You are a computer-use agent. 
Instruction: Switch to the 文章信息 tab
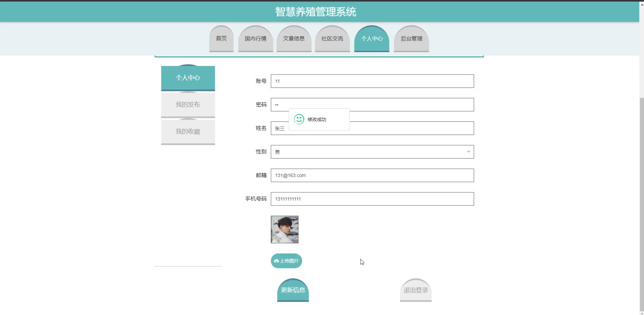(x=294, y=38)
